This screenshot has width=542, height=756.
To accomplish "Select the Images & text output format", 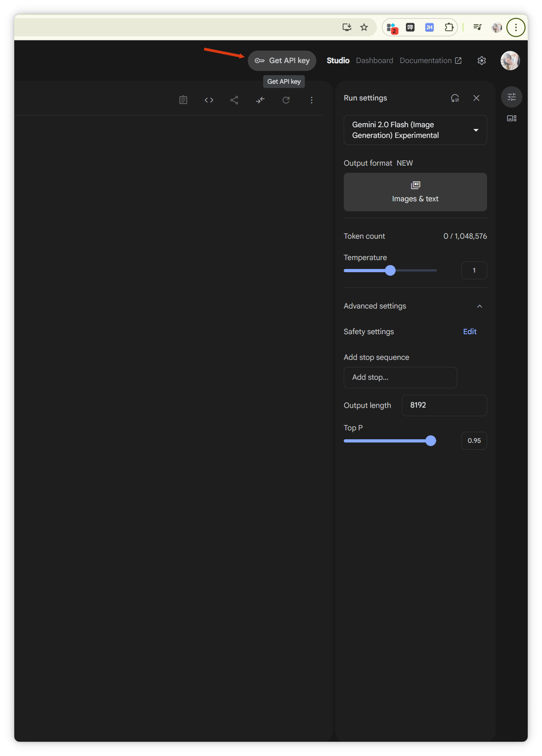I will (415, 192).
